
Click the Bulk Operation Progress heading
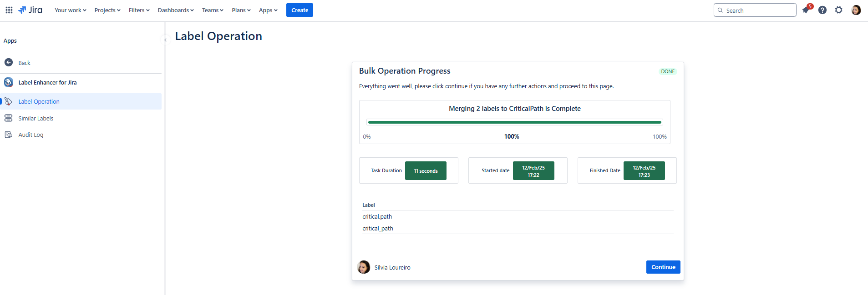(405, 71)
